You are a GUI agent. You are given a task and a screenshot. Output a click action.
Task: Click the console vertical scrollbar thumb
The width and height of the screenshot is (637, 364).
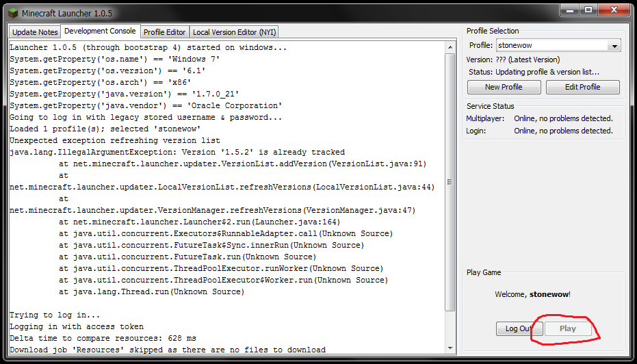coord(450,182)
